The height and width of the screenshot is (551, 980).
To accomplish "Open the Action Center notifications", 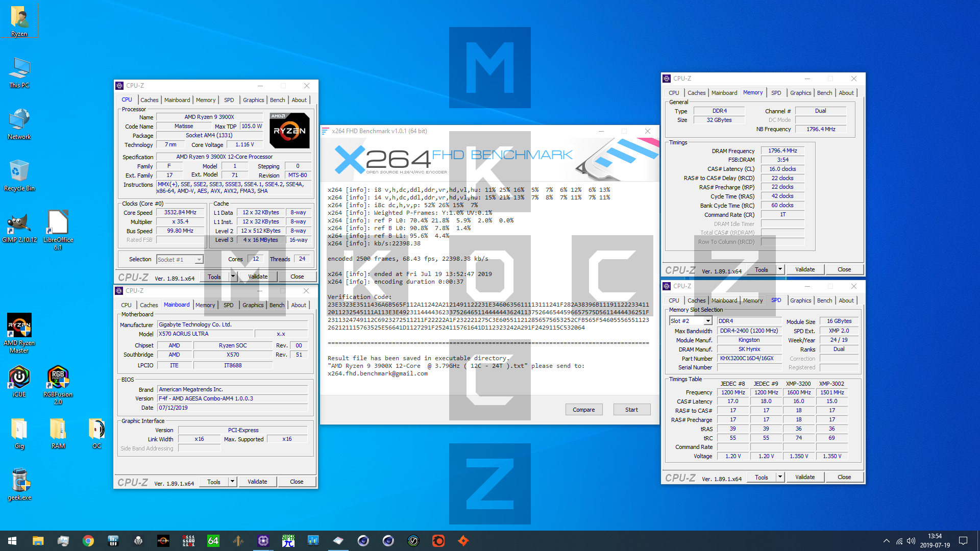I will click(x=963, y=541).
